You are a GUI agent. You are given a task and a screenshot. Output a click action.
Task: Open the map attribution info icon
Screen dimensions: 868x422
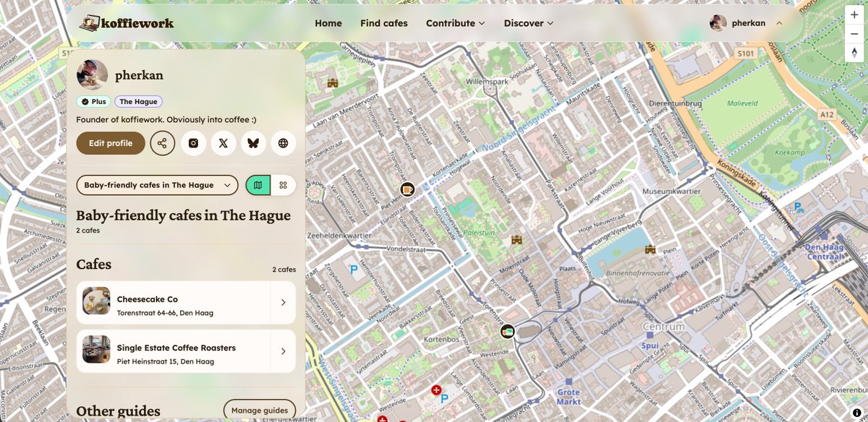[857, 413]
